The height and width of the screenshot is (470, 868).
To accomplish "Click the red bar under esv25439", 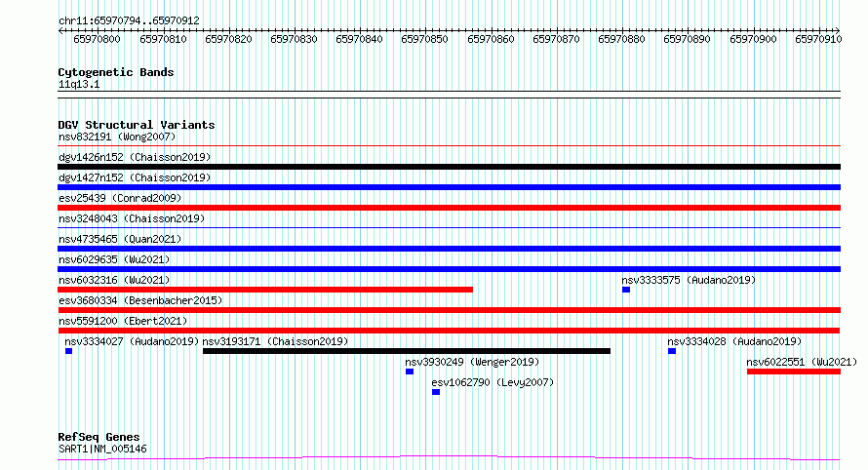I will point(449,208).
